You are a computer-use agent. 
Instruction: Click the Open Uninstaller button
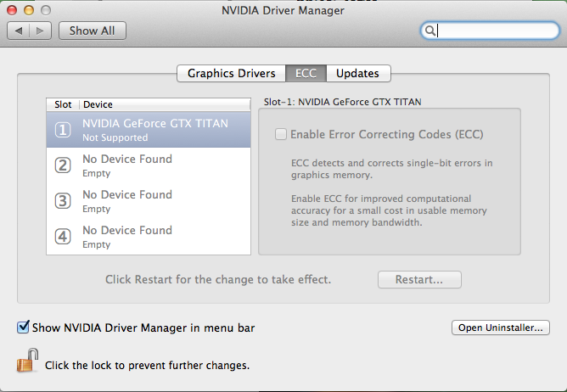[x=503, y=328]
